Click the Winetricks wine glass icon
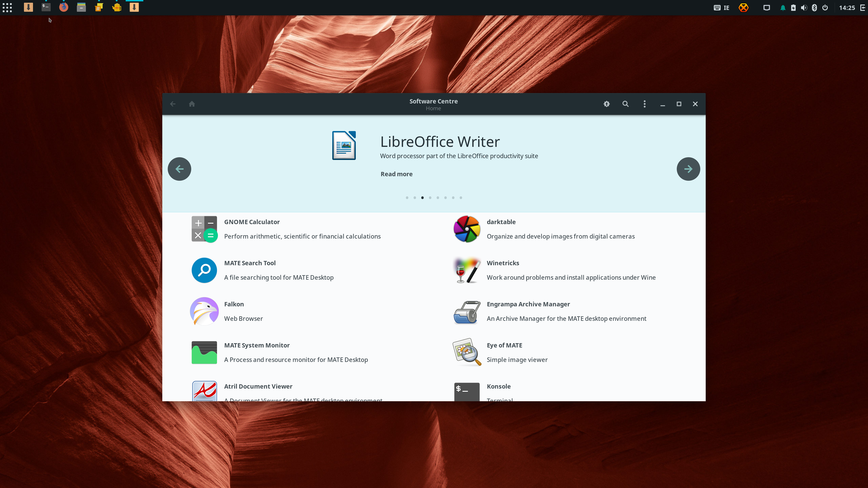This screenshot has height=488, width=868. point(467,270)
